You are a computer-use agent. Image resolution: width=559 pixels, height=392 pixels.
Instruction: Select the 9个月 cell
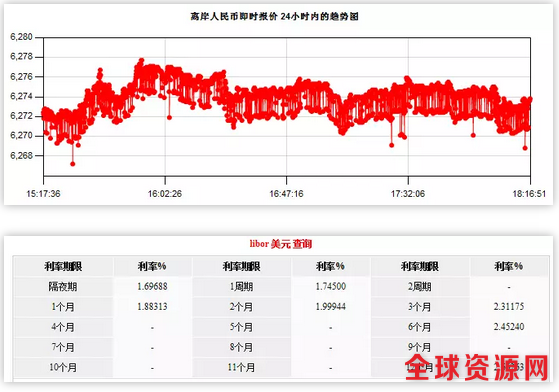pos(420,347)
